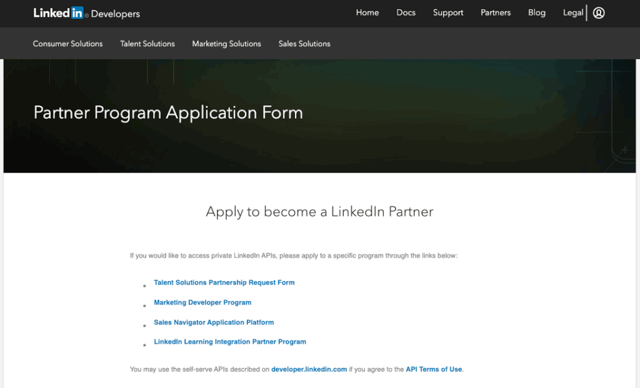Image resolution: width=640 pixels, height=388 pixels.
Task: Select the Consumer Solutions tab
Action: point(68,44)
